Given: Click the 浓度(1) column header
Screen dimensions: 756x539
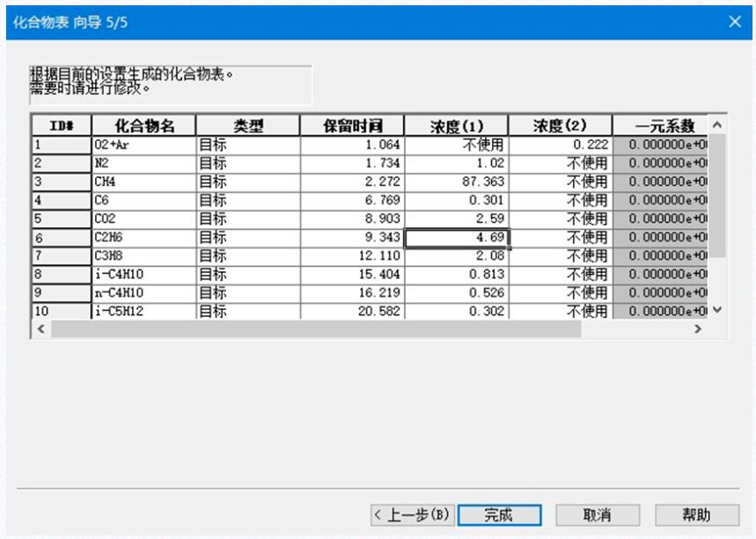Looking at the screenshot, I should click(x=456, y=126).
